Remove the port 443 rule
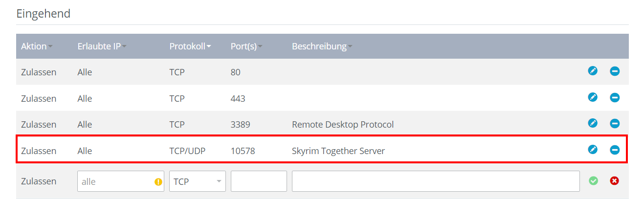644x201 pixels. (x=615, y=97)
